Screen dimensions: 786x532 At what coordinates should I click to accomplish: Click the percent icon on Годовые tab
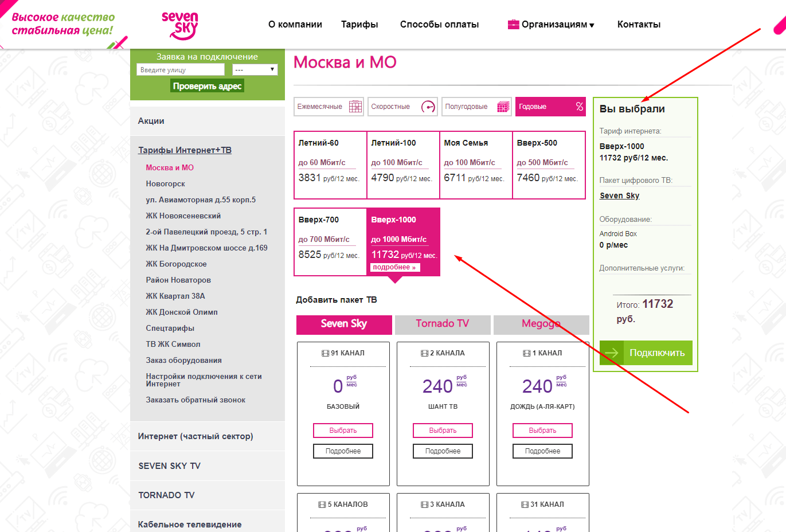pos(580,107)
